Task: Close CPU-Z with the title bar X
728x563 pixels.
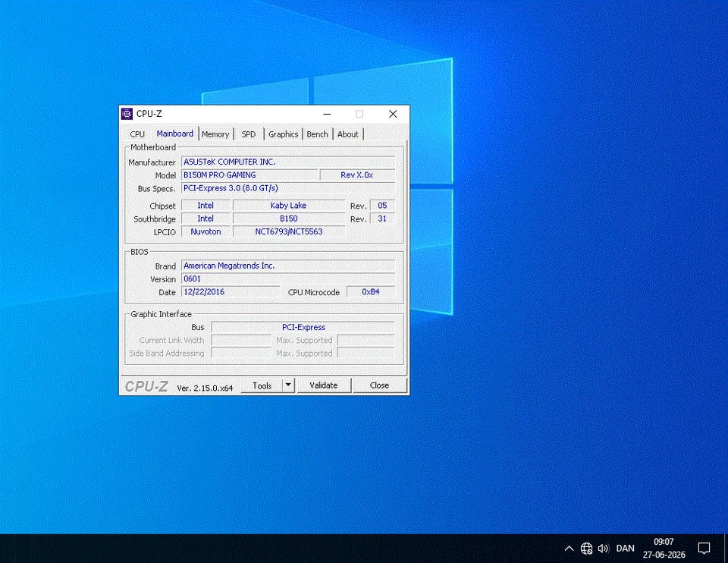Action: click(x=393, y=114)
